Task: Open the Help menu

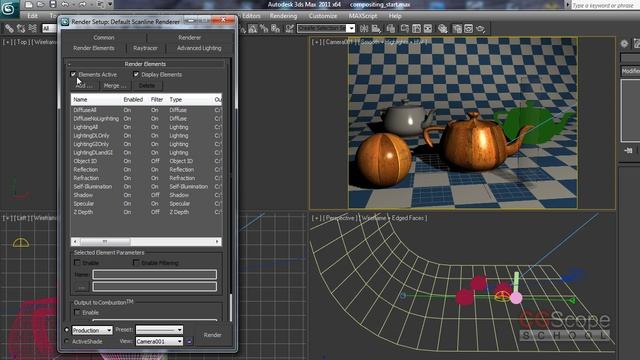Action: tap(395, 16)
